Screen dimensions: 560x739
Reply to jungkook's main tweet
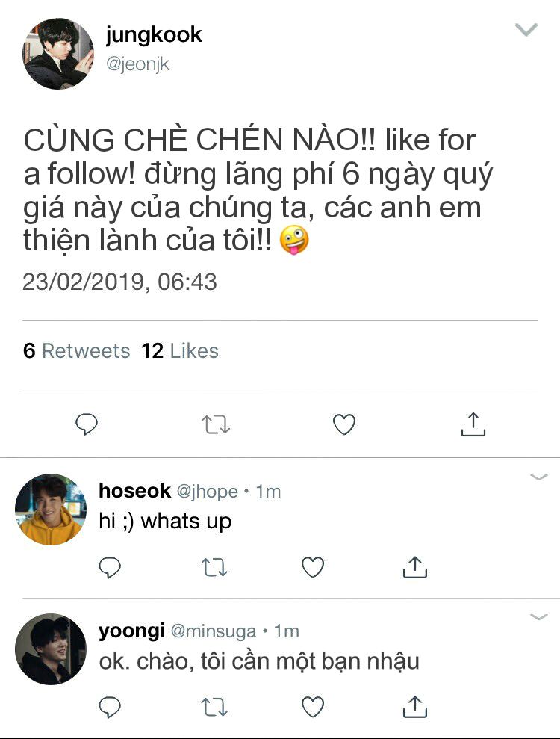click(87, 424)
